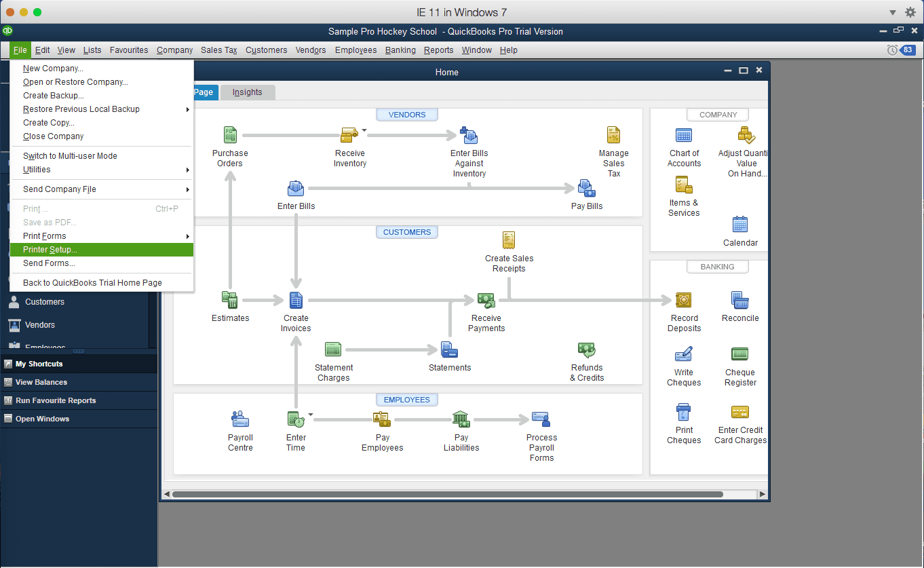The height and width of the screenshot is (568, 924).
Task: Open the Receive Inventory icon
Action: point(349,134)
